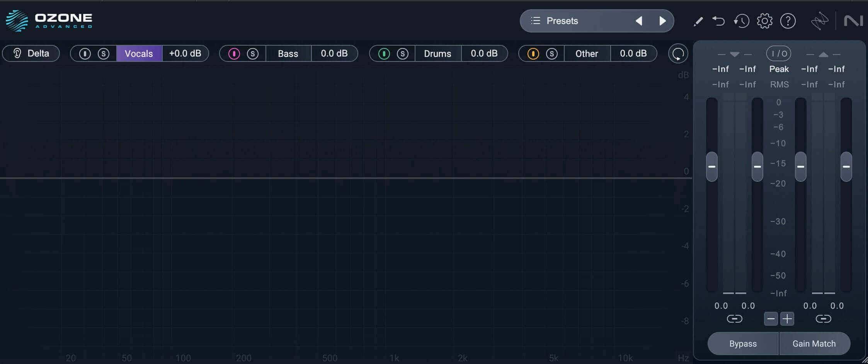The height and width of the screenshot is (364, 868).
Task: Select the Other stem tab
Action: (587, 53)
